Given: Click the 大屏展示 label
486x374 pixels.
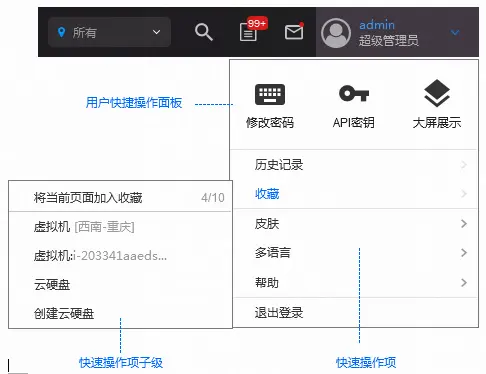Looking at the screenshot, I should (437, 123).
